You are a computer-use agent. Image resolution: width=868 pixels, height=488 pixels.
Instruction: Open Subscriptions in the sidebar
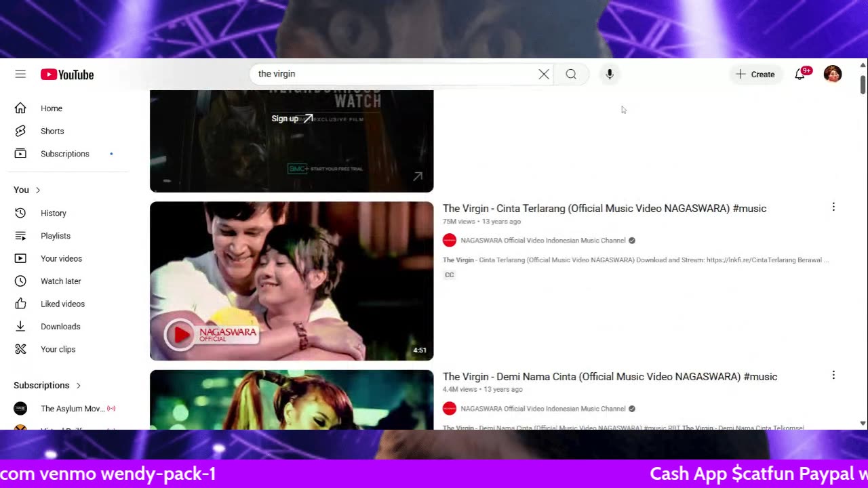pos(64,154)
